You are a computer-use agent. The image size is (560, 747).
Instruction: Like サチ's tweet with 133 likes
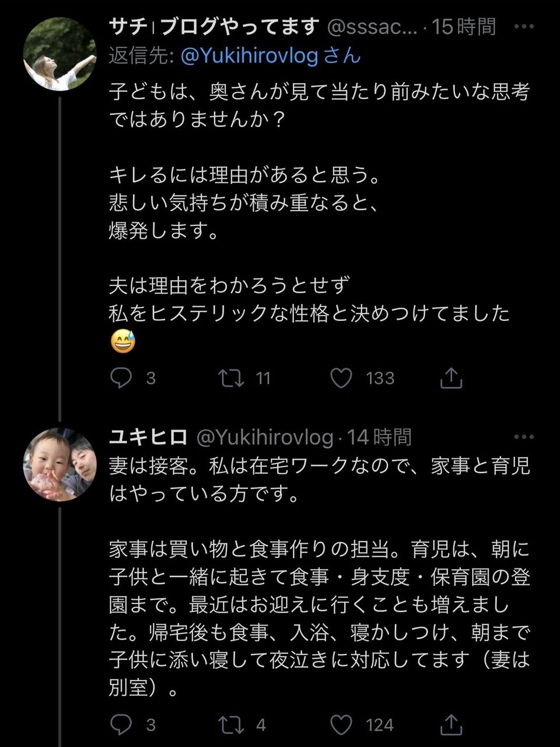pyautogui.click(x=341, y=378)
